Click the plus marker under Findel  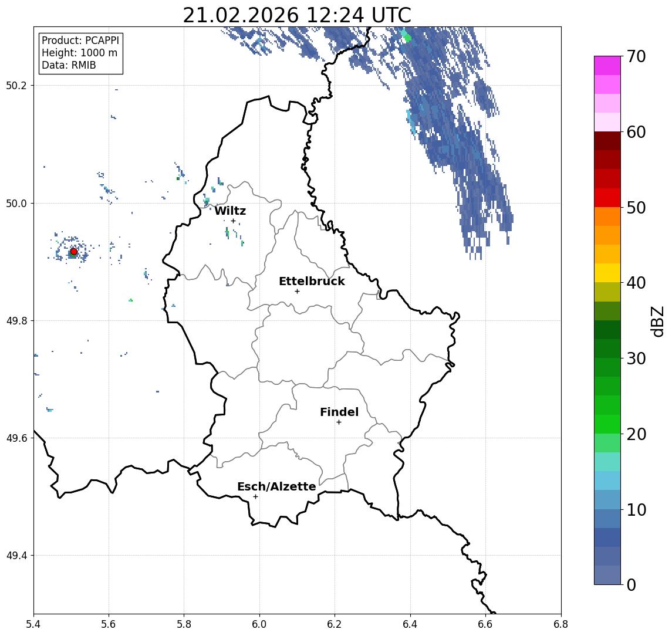(339, 422)
